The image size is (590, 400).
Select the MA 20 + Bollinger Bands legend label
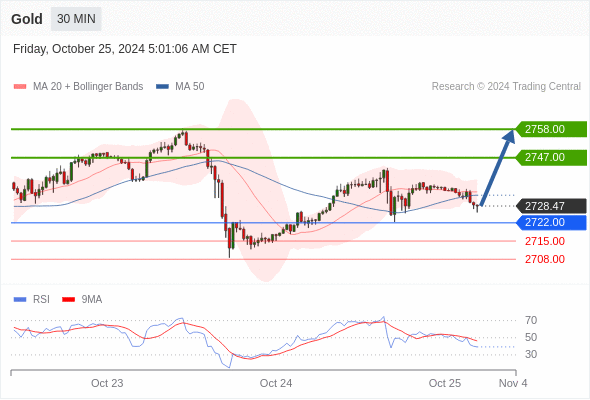tap(88, 87)
